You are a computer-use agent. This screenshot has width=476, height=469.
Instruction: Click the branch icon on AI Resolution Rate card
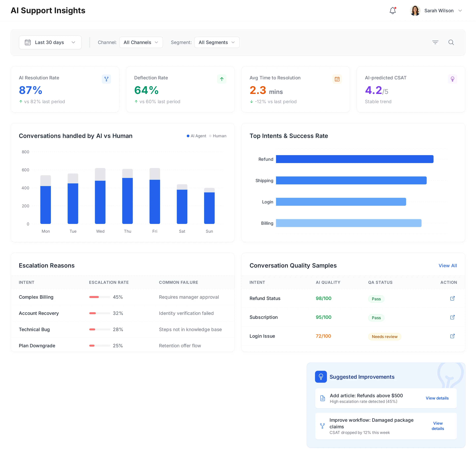pyautogui.click(x=106, y=79)
